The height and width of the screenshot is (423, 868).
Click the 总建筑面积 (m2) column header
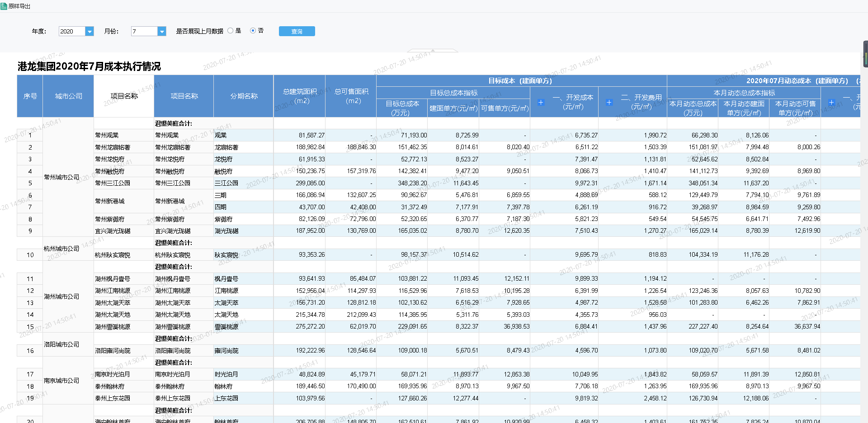(x=300, y=96)
